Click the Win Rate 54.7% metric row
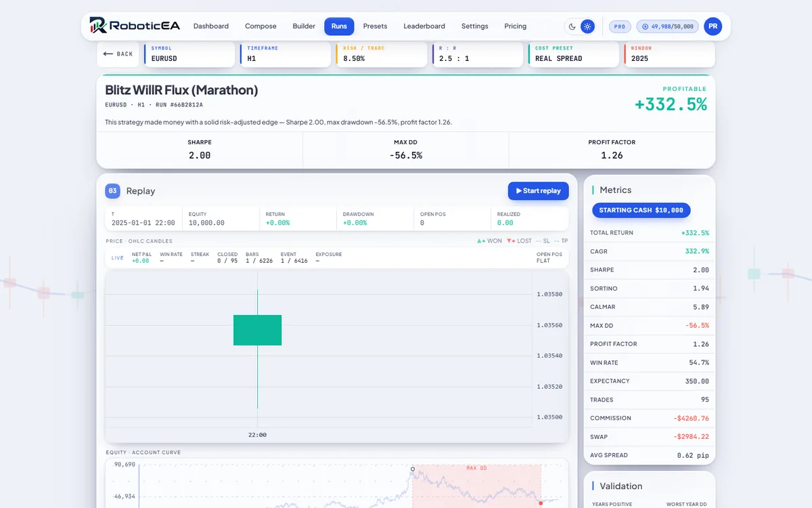This screenshot has width=812, height=508. [650, 362]
